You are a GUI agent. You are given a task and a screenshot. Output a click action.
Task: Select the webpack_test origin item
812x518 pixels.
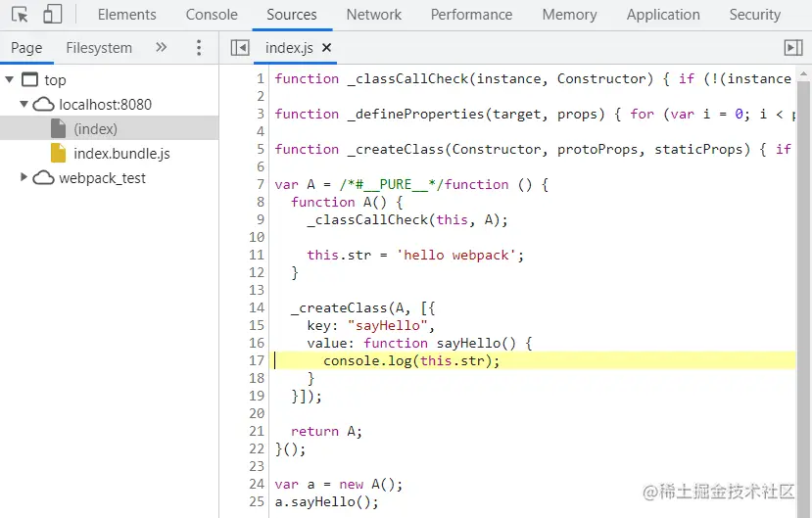point(103,178)
